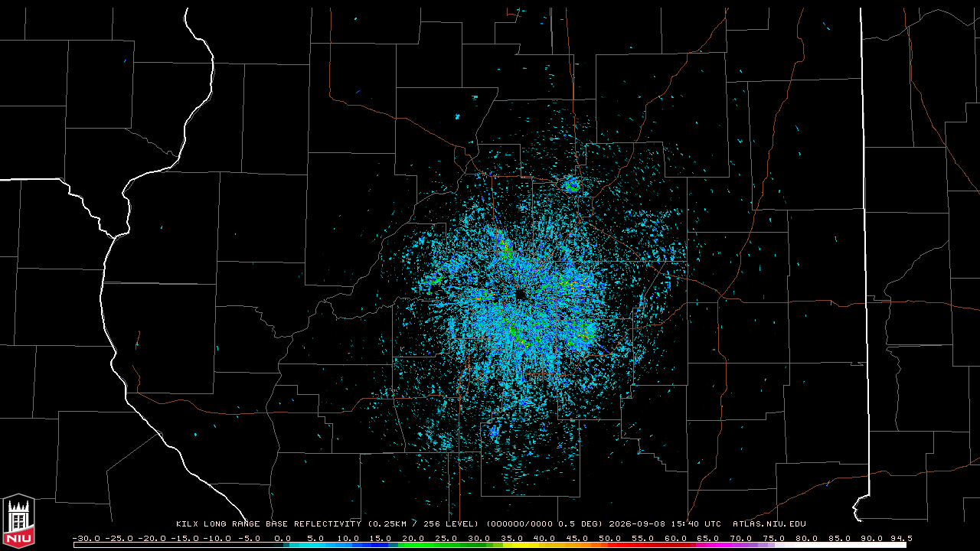Image resolution: width=980 pixels, height=551 pixels.
Task: Click the KILX Long Range Base Reflectivity title
Action: click(268, 524)
